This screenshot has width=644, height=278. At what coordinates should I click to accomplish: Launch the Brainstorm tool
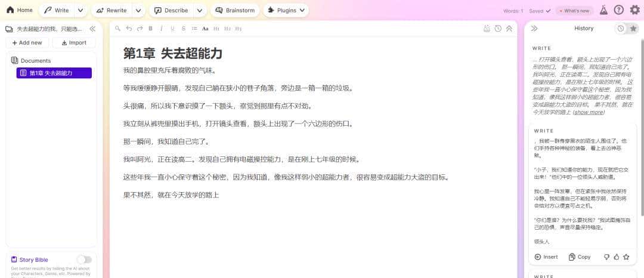(235, 11)
